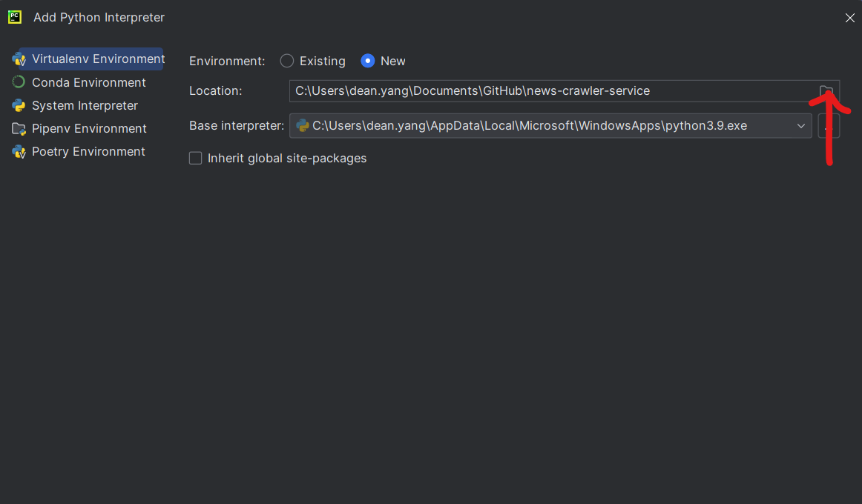Viewport: 862px width, 504px height.
Task: Click the Poetry Environment python icon
Action: tap(19, 152)
